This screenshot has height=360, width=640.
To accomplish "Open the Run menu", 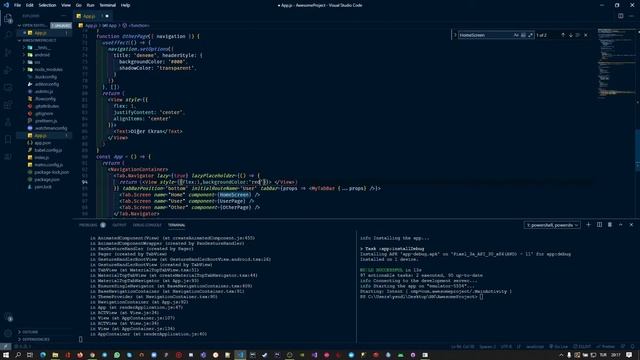I will coord(90,5).
